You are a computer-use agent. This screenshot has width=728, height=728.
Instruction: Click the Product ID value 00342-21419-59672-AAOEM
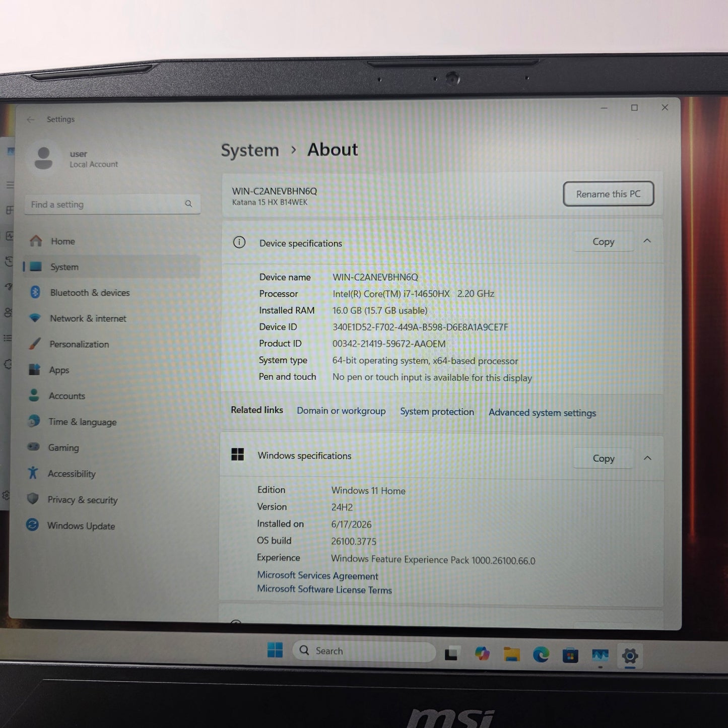pos(389,344)
